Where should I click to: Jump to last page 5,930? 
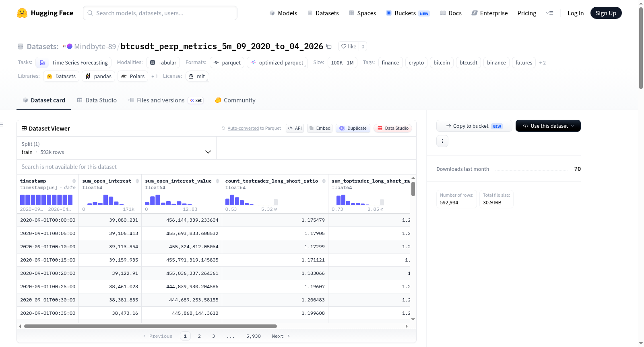[x=254, y=336]
